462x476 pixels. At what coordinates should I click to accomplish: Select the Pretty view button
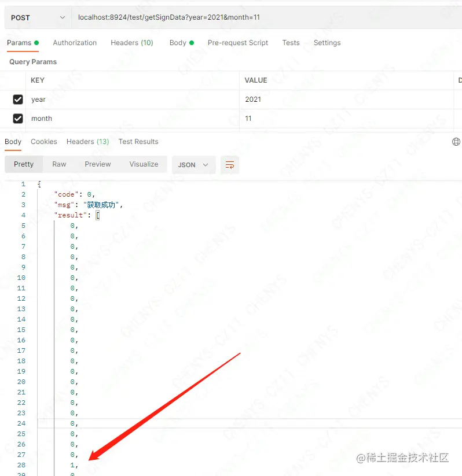point(24,164)
